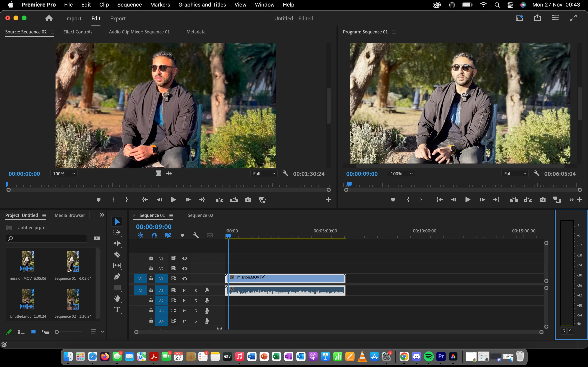Mute audio track A1
This screenshot has width=588, height=367.
(185, 291)
